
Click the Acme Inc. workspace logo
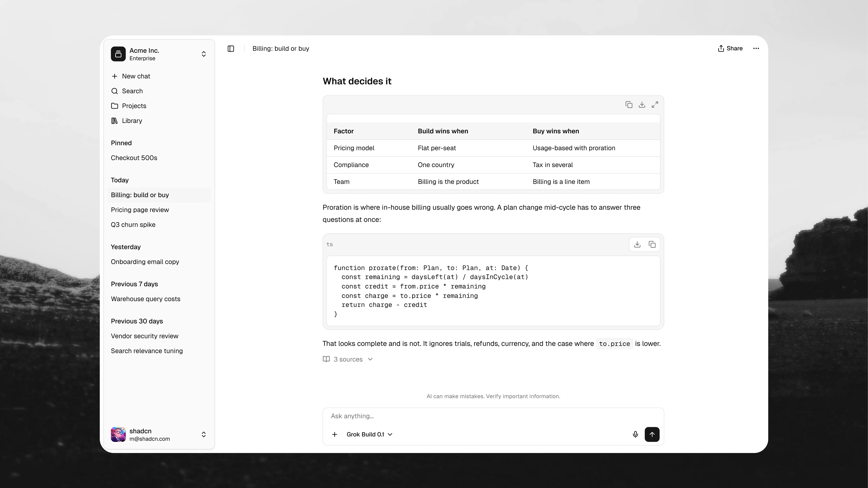click(x=118, y=54)
